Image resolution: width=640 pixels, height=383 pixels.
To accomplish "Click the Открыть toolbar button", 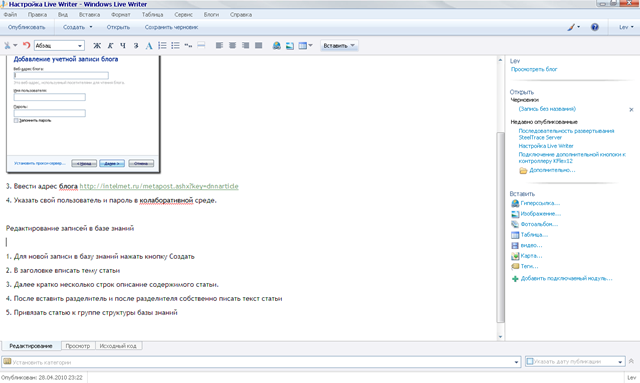I will click(118, 27).
